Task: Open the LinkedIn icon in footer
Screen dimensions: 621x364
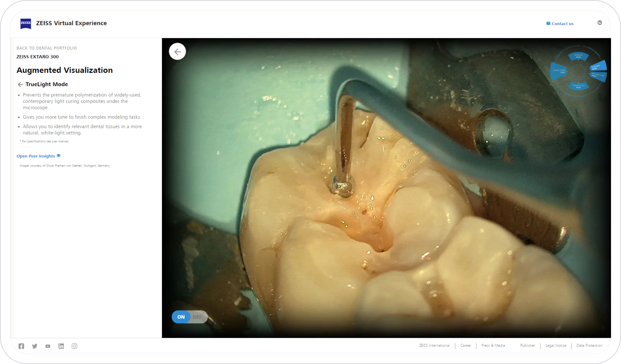Action: click(x=61, y=346)
